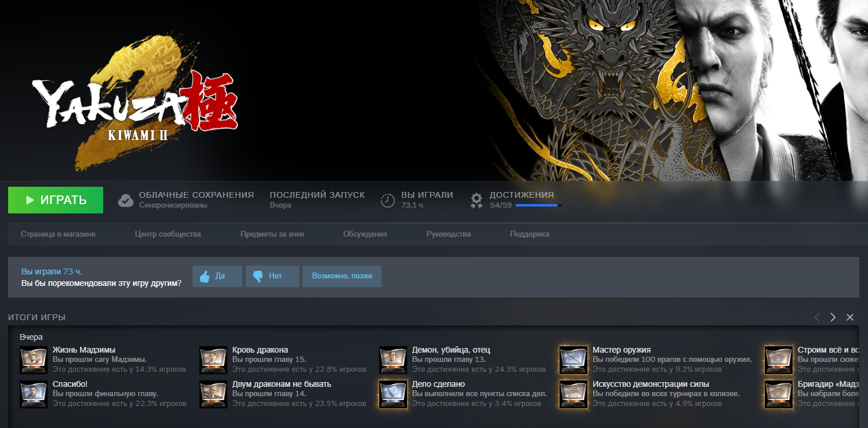Click the text Вы прошли главу 13
Image resolution: width=868 pixels, height=428 pixels.
coord(449,360)
